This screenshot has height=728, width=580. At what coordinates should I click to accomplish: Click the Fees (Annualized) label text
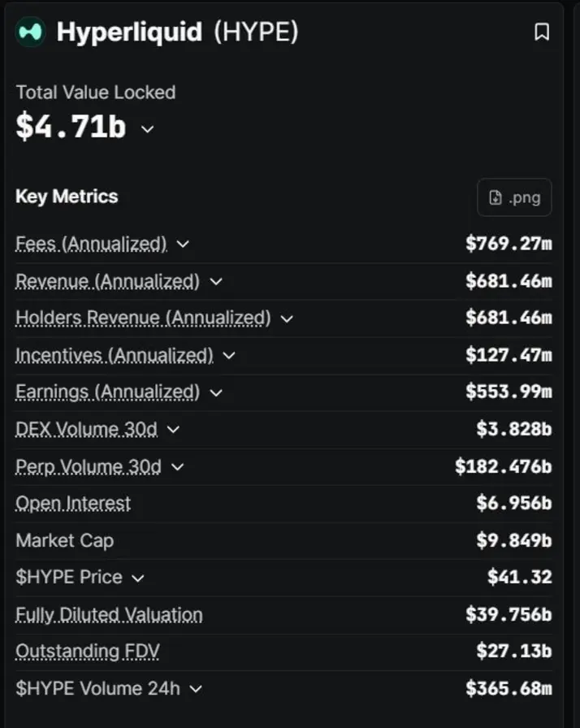pyautogui.click(x=91, y=244)
